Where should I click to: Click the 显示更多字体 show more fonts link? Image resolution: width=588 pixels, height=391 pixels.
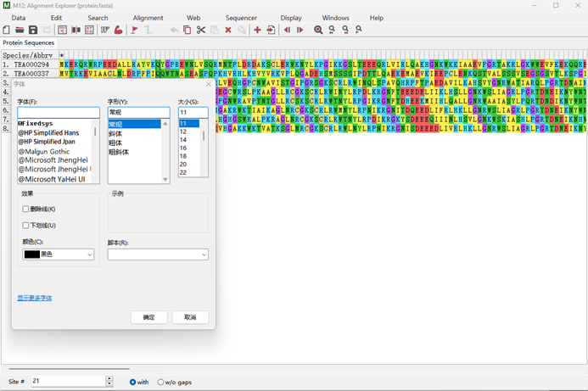(x=35, y=298)
